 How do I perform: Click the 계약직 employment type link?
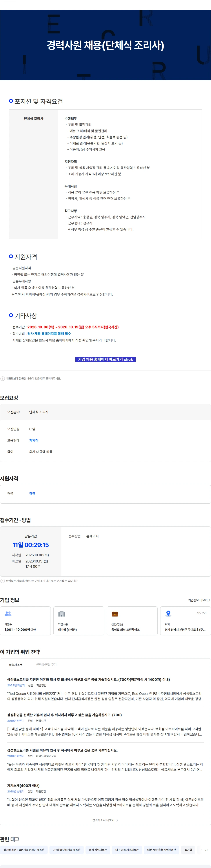pos(34,440)
